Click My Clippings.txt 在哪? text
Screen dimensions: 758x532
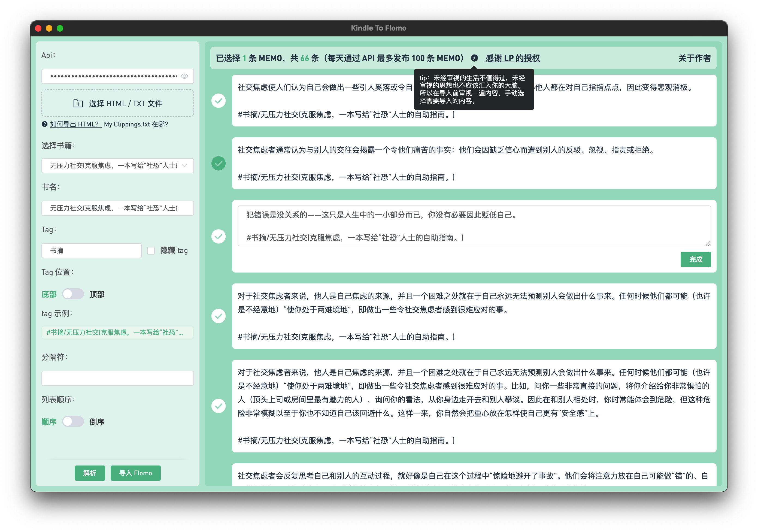(x=136, y=124)
